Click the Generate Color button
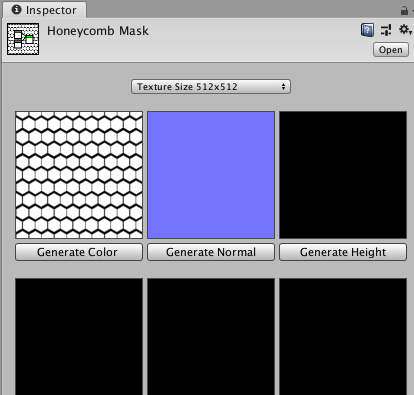This screenshot has height=395, width=414. tap(79, 252)
